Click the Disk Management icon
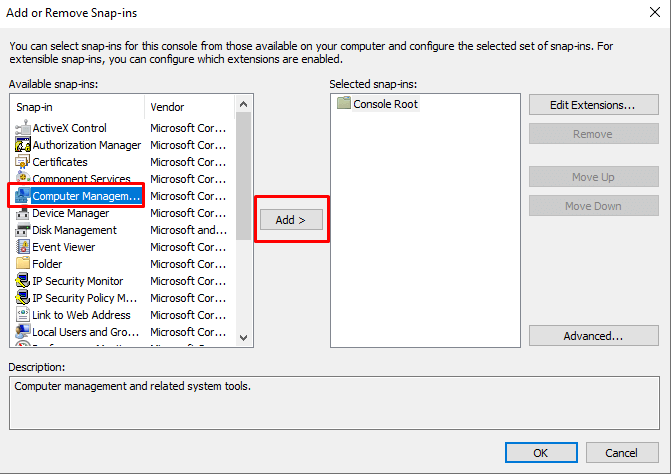The width and height of the screenshot is (671, 474). (x=23, y=230)
